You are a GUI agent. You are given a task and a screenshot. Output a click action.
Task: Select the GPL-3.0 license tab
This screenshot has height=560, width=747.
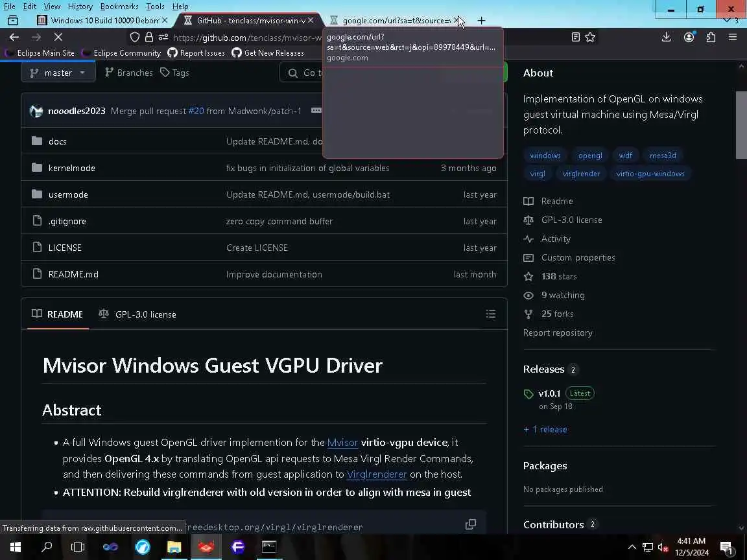tap(137, 314)
